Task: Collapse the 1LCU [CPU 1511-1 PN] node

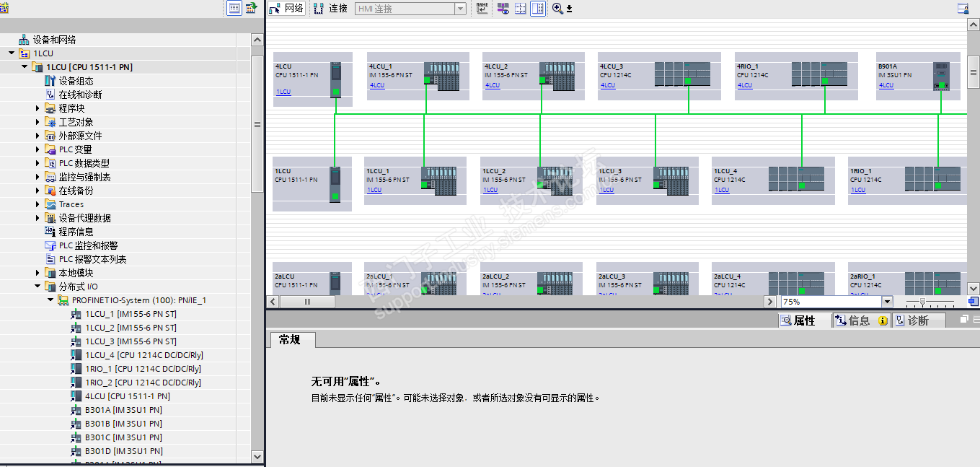Action: click(x=25, y=67)
